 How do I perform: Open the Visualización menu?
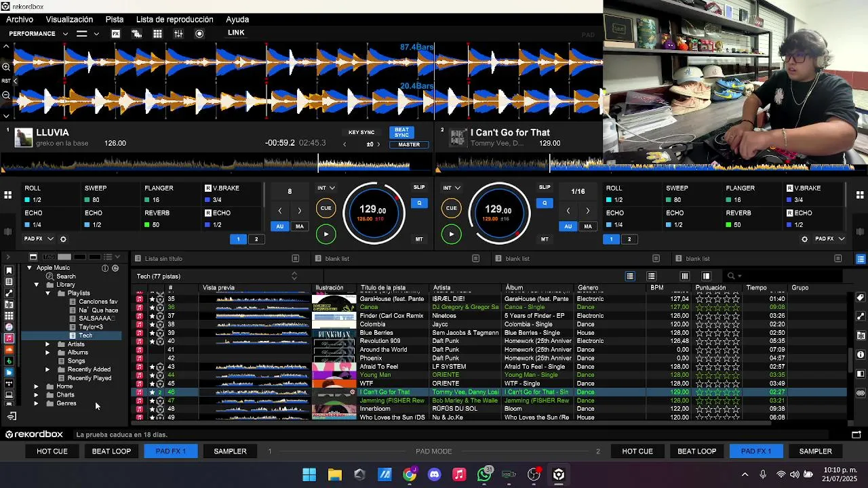(x=69, y=20)
